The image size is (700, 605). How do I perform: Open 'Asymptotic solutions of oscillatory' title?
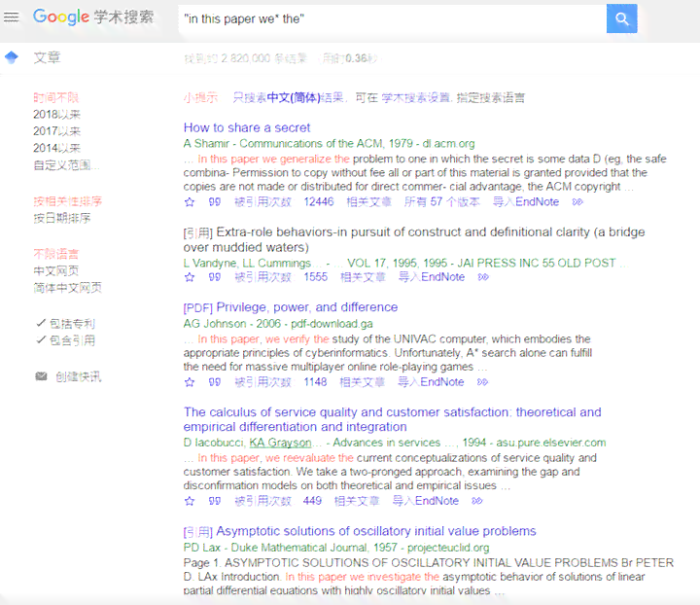(x=376, y=531)
